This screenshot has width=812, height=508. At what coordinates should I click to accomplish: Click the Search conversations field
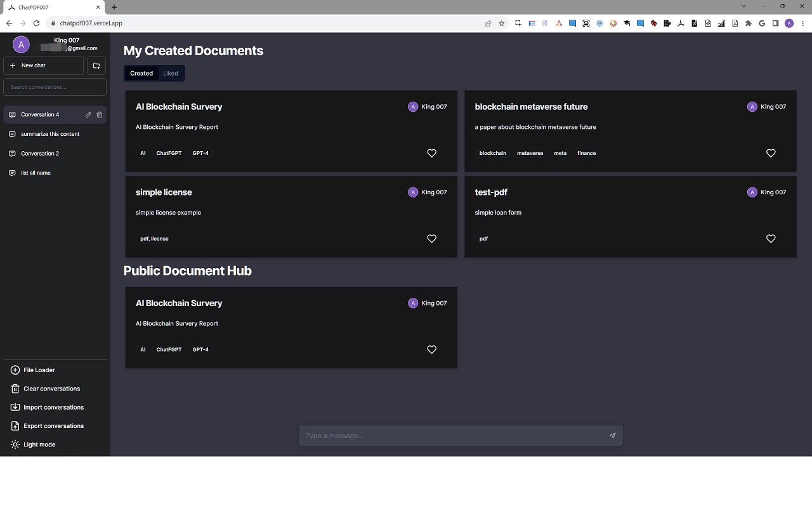[x=55, y=87]
